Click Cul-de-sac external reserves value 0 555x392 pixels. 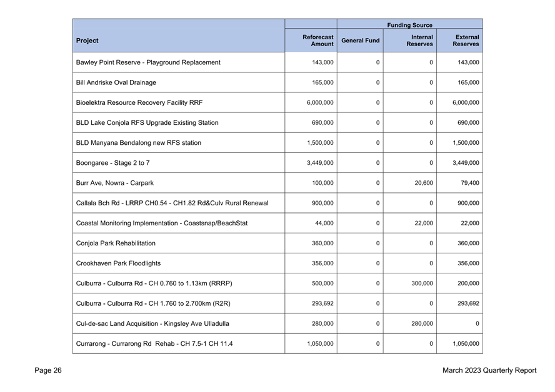[x=477, y=324]
